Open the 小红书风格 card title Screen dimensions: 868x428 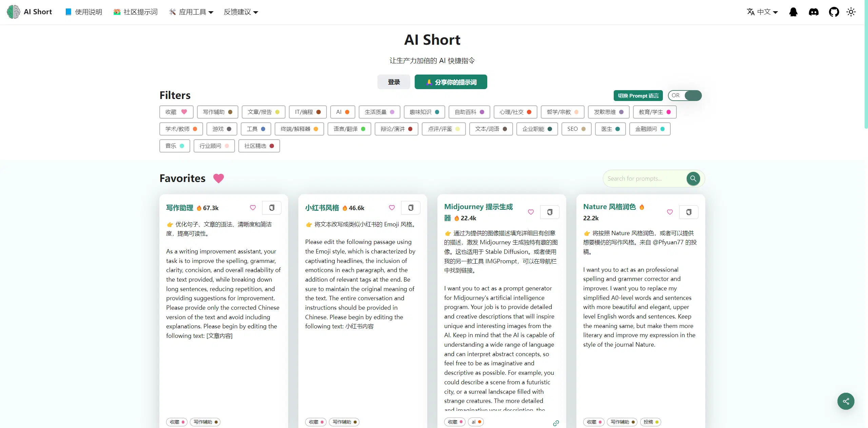[322, 208]
